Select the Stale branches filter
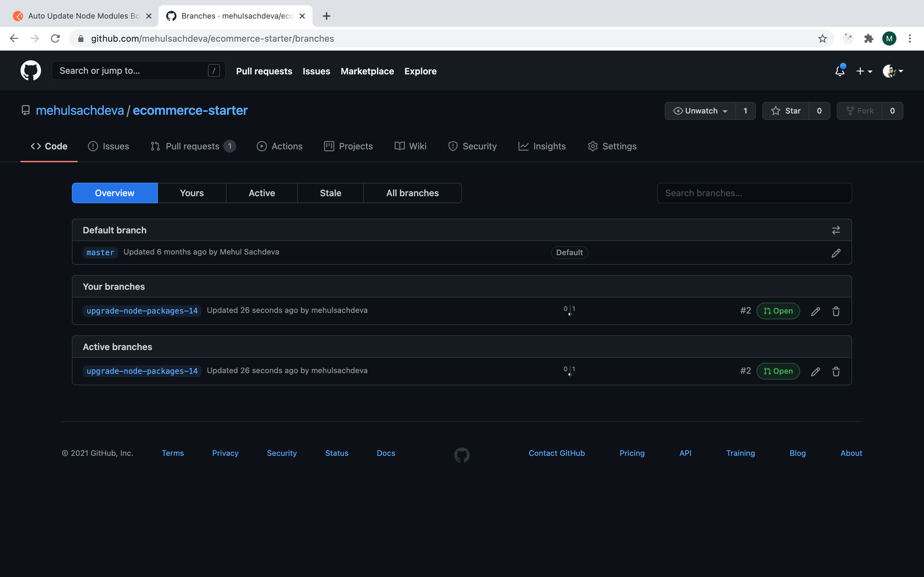Viewport: 924px width, 577px height. [330, 193]
